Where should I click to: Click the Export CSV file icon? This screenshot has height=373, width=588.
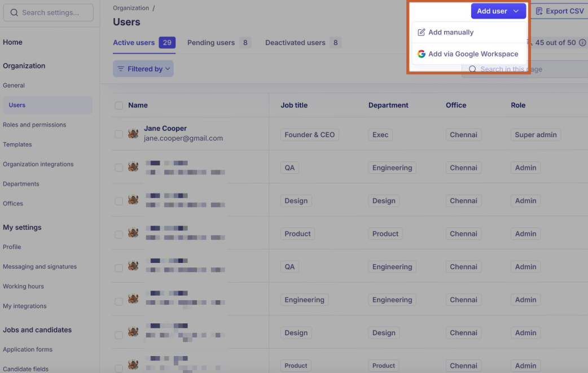[539, 11]
